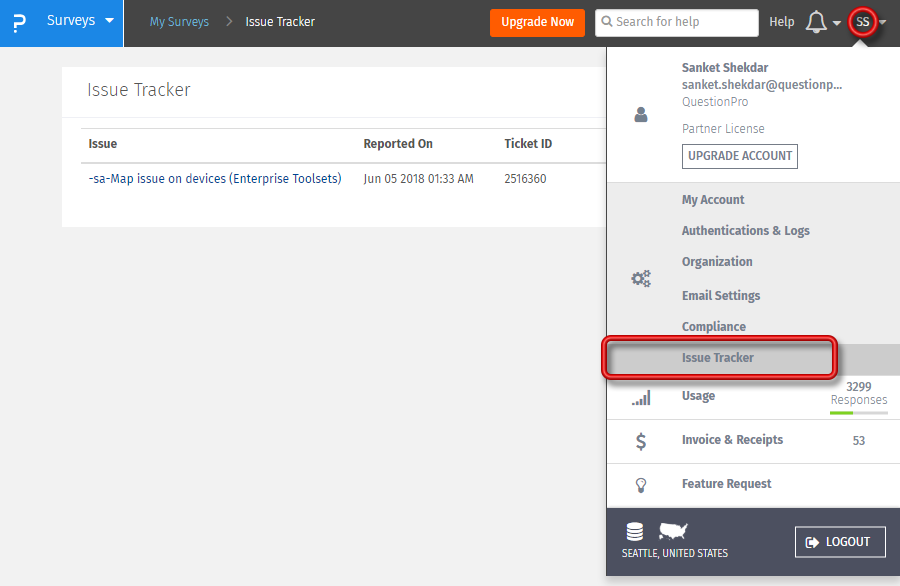This screenshot has width=900, height=586.
Task: Click the magnifier icon in search box
Action: click(607, 22)
